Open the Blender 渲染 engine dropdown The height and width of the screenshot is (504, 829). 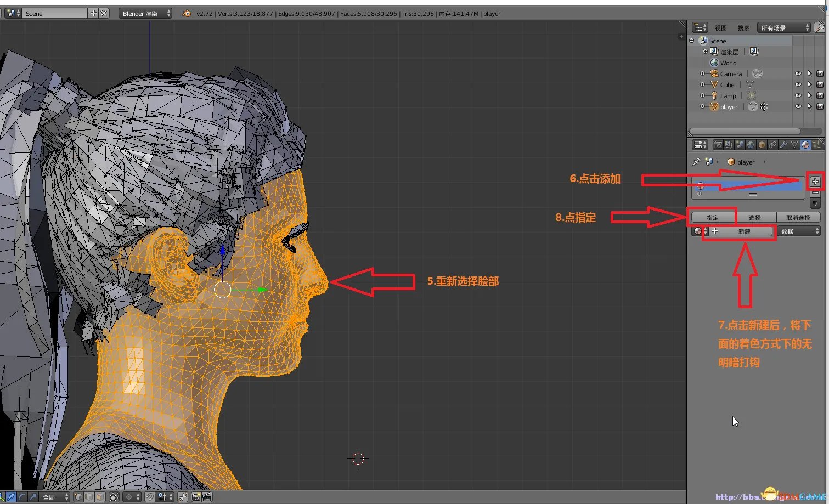click(145, 14)
